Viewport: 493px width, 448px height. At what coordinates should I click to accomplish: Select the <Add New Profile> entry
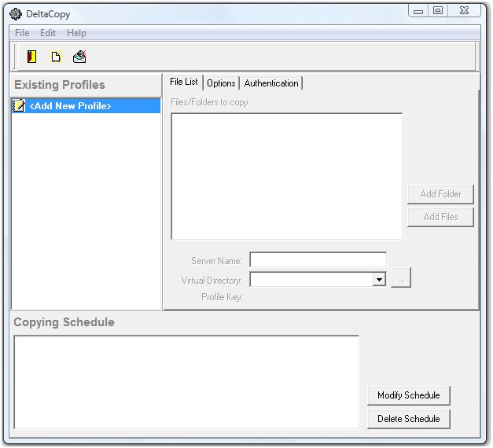[x=86, y=105]
